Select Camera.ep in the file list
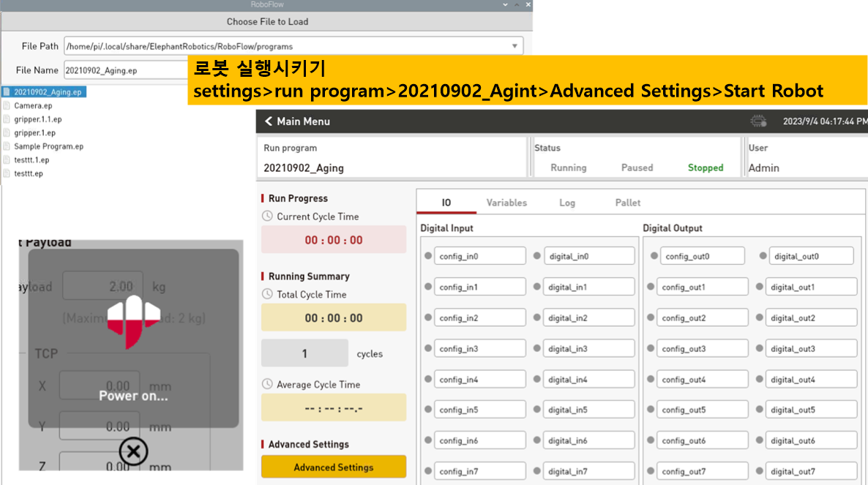The width and height of the screenshot is (868, 485). pyautogui.click(x=33, y=105)
